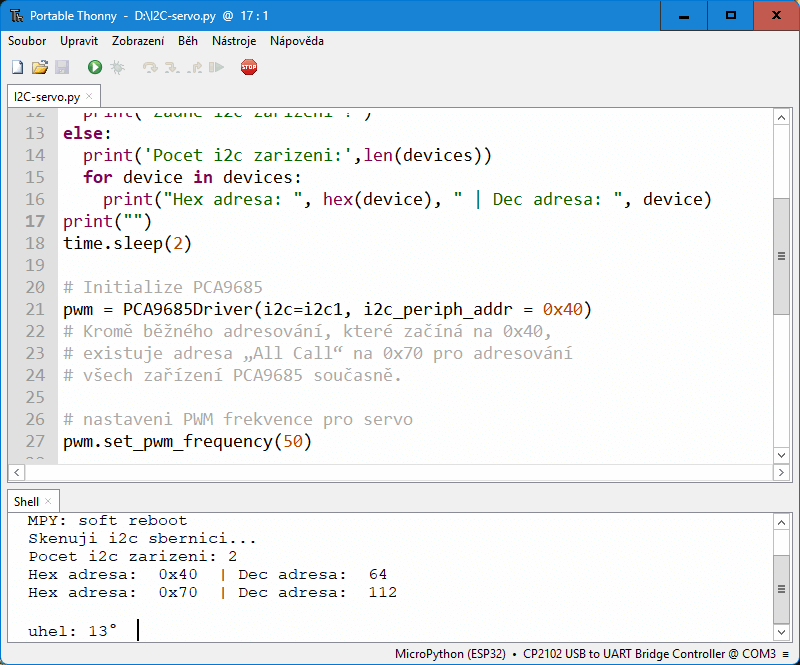Create a new file with the New icon
The image size is (800, 665).
[17, 67]
